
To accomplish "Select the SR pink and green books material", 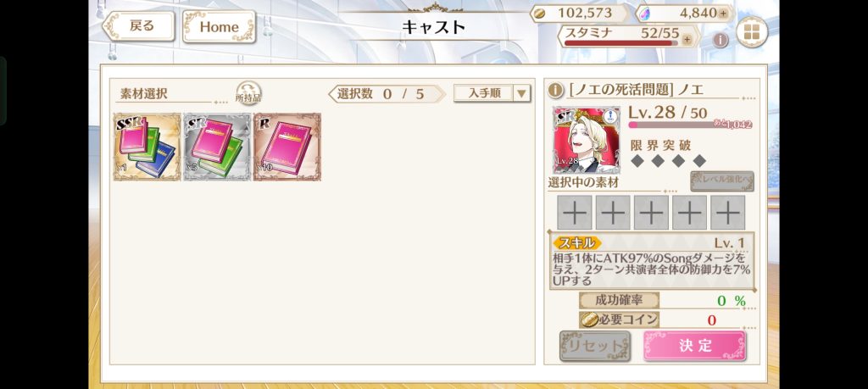I will coord(217,147).
